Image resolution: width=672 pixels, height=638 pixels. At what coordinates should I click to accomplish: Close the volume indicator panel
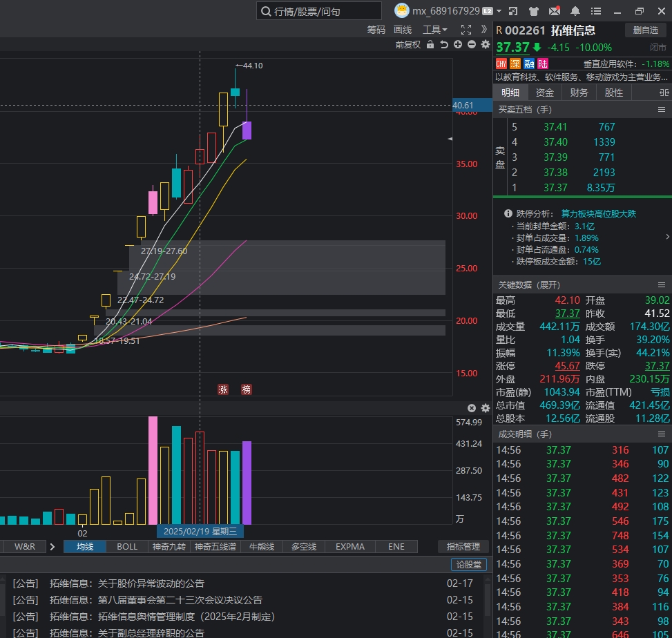472,408
